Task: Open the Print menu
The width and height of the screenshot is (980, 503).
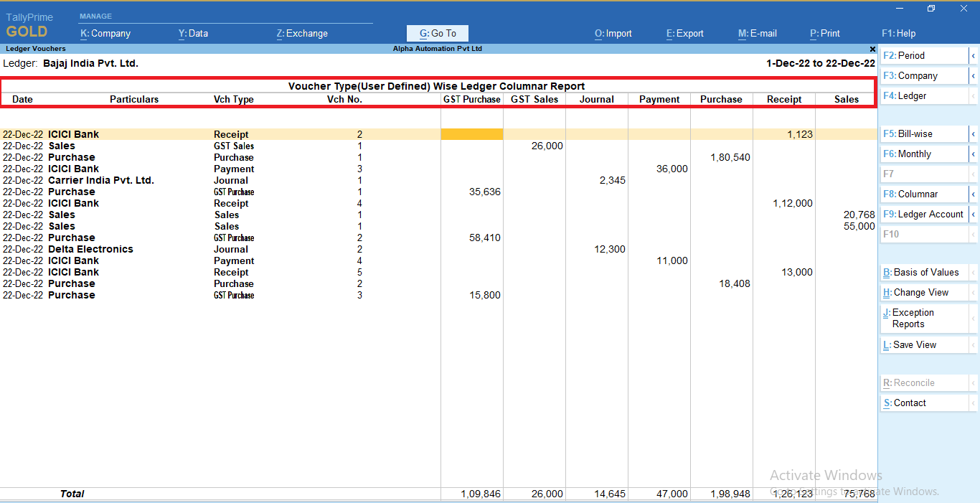Action: point(824,33)
